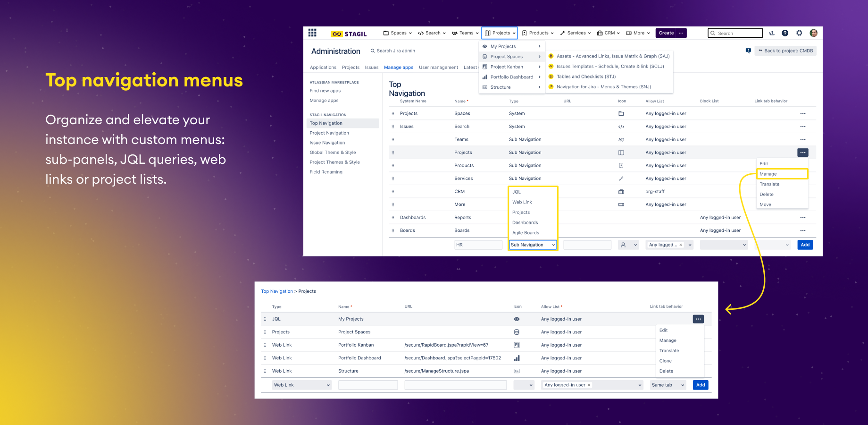Click the eye icon in My Projects row
Screen dimensions: 868x425
(517, 319)
